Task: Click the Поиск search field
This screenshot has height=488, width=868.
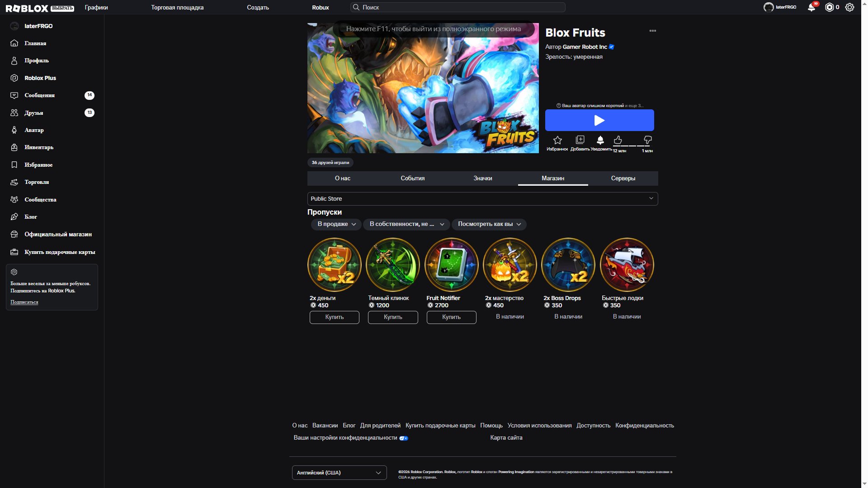Action: pyautogui.click(x=458, y=7)
